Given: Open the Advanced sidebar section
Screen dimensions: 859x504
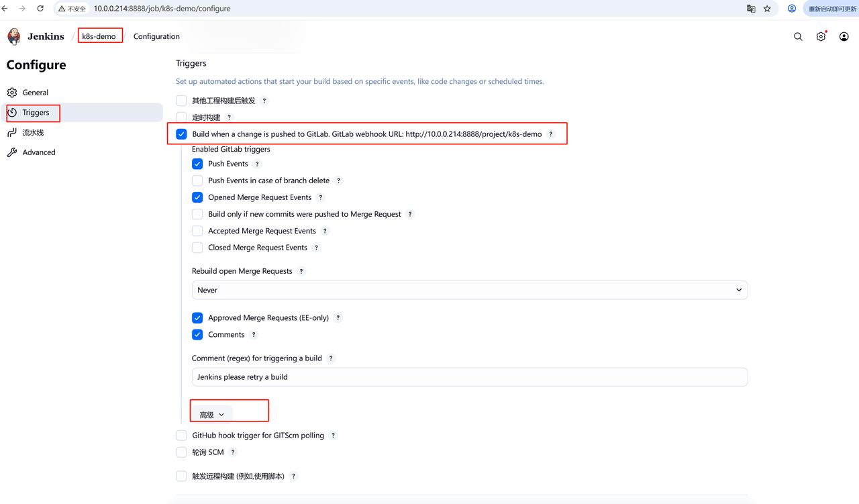Looking at the screenshot, I should pos(39,152).
